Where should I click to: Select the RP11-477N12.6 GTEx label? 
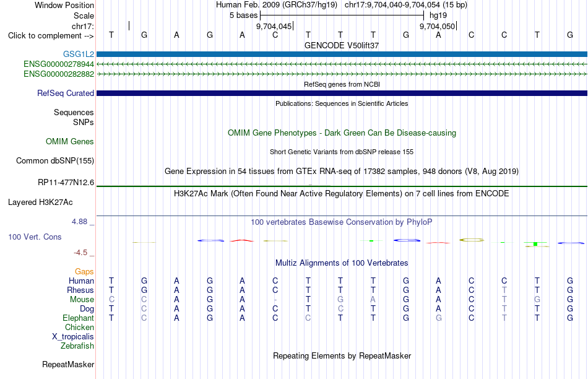66,182
